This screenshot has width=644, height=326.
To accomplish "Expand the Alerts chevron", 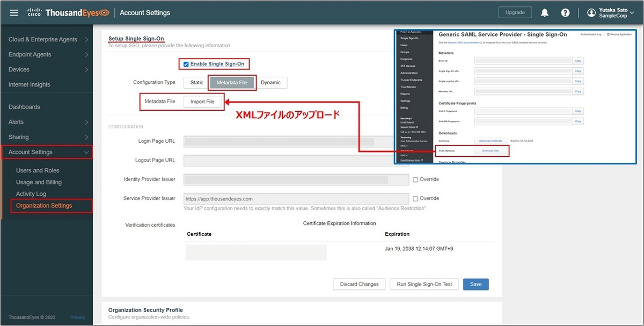I will [x=86, y=122].
